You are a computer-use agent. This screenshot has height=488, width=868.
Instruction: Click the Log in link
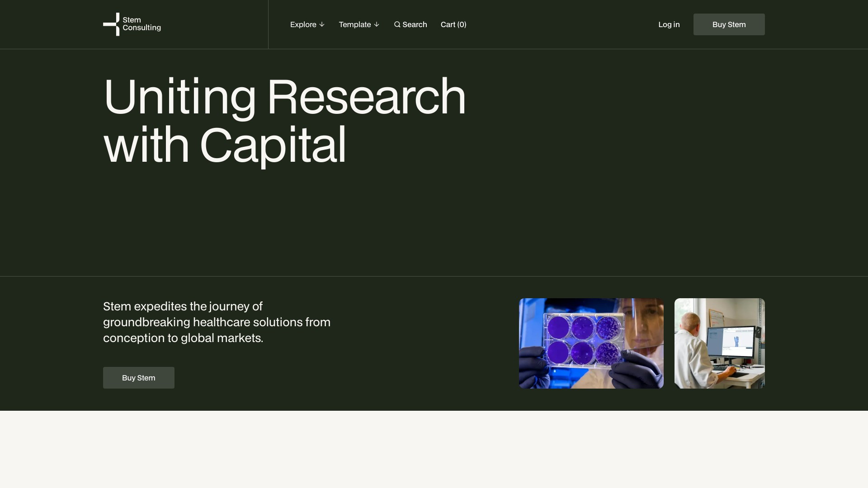pos(669,24)
